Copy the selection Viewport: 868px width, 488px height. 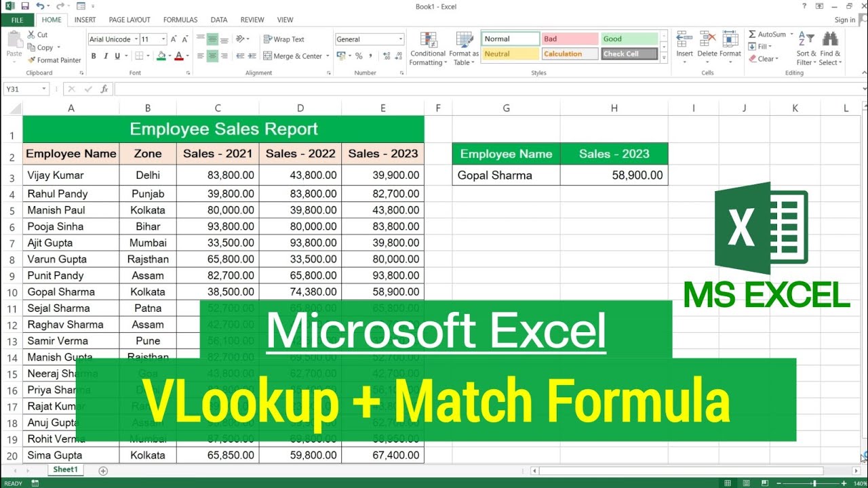pos(41,47)
